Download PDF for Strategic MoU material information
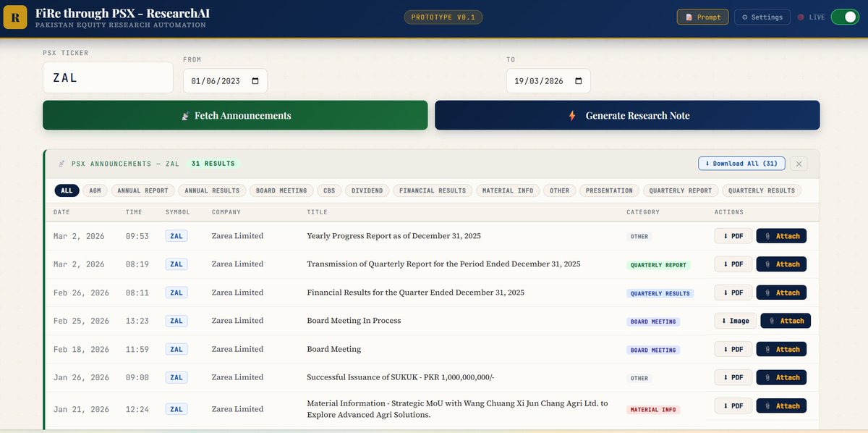Screen dimensions: 868x433 [x=733, y=406]
